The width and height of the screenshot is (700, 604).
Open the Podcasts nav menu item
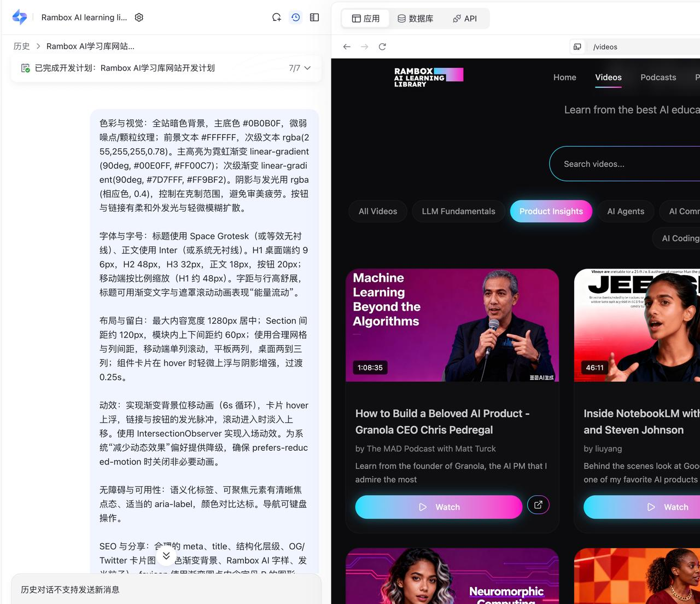click(x=658, y=78)
